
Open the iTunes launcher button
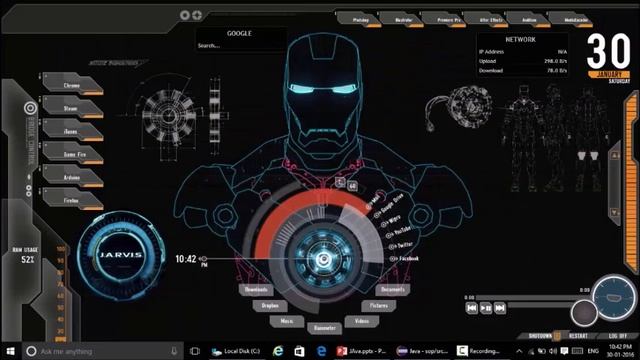(x=73, y=131)
